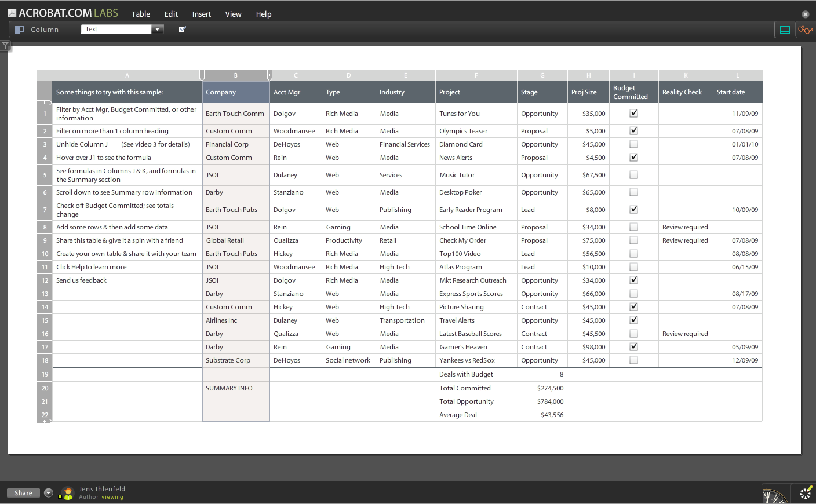Open Help to learn more
Image resolution: width=816 pixels, height=504 pixels.
pyautogui.click(x=264, y=14)
